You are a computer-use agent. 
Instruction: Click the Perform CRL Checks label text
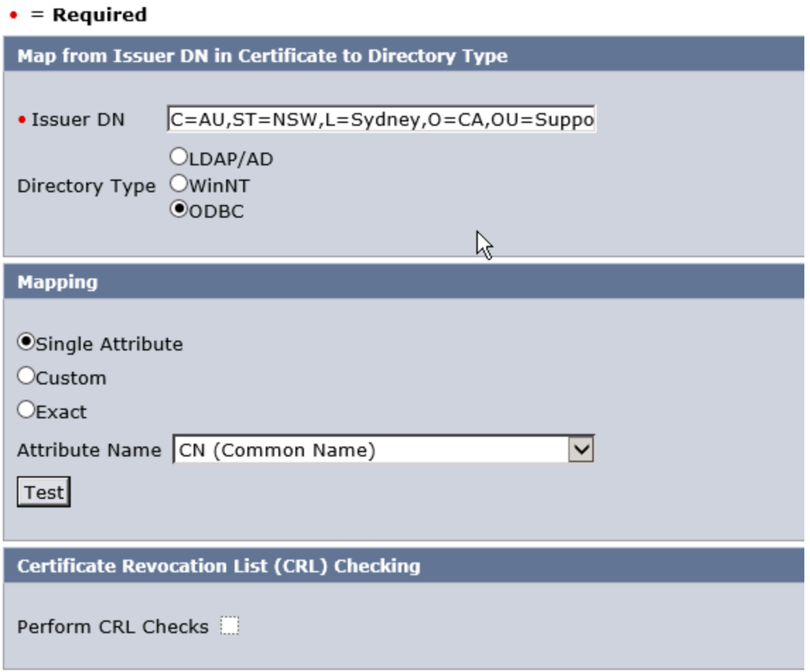pos(113,627)
